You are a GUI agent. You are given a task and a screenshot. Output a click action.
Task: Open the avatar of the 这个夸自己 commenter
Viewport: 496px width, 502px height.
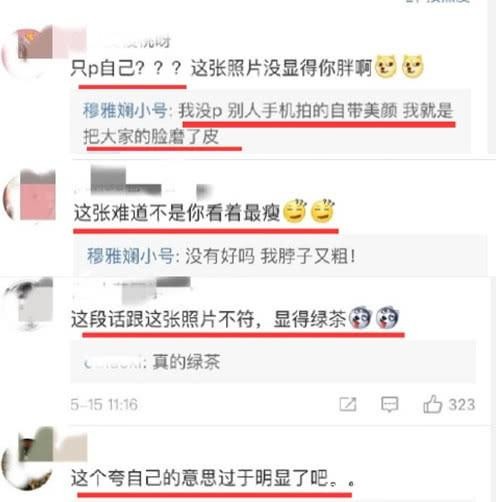point(28,458)
